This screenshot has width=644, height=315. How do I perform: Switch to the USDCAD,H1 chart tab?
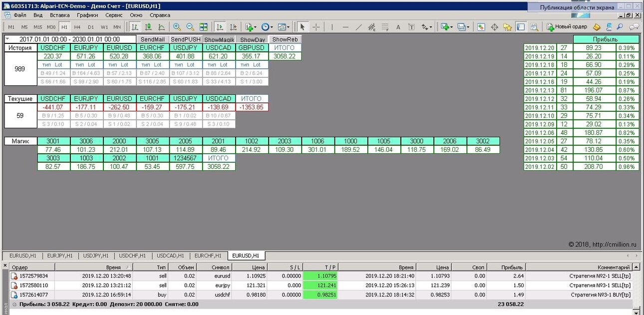[170, 256]
